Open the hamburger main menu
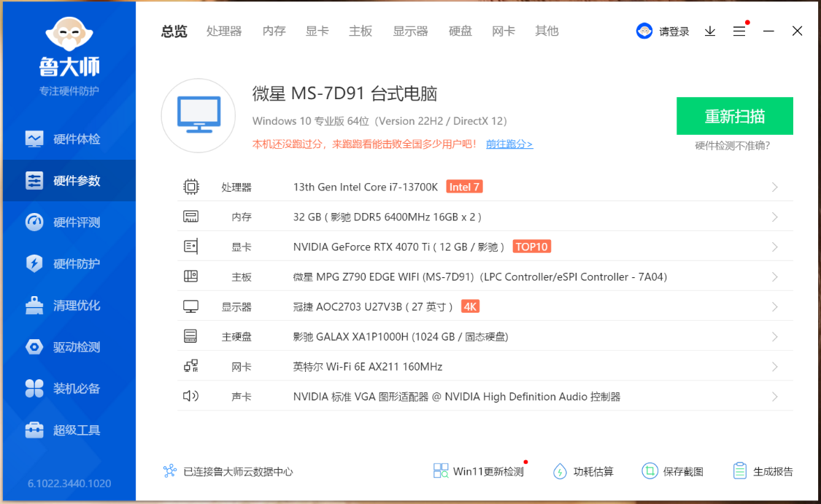Image resolution: width=821 pixels, height=504 pixels. [x=739, y=31]
